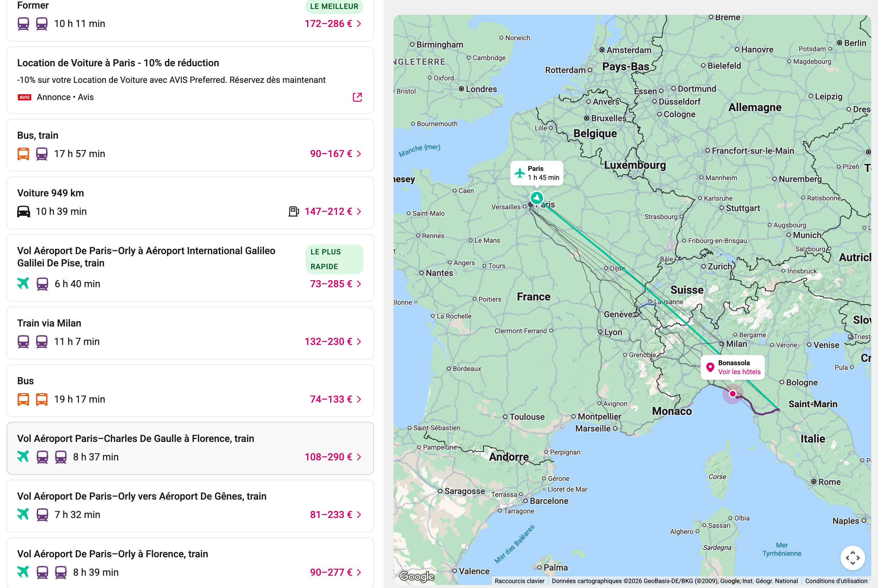This screenshot has height=588, width=878.
Task: Open the Voir les hôtels link
Action: pyautogui.click(x=739, y=372)
